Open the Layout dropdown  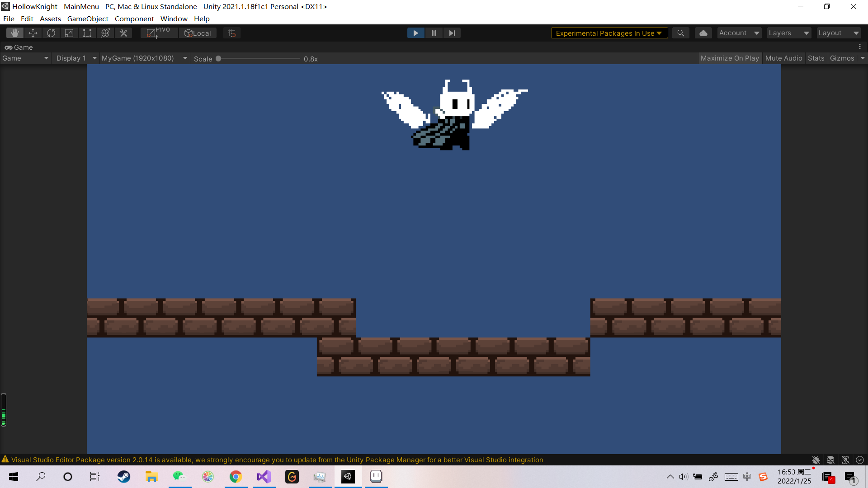(x=839, y=33)
